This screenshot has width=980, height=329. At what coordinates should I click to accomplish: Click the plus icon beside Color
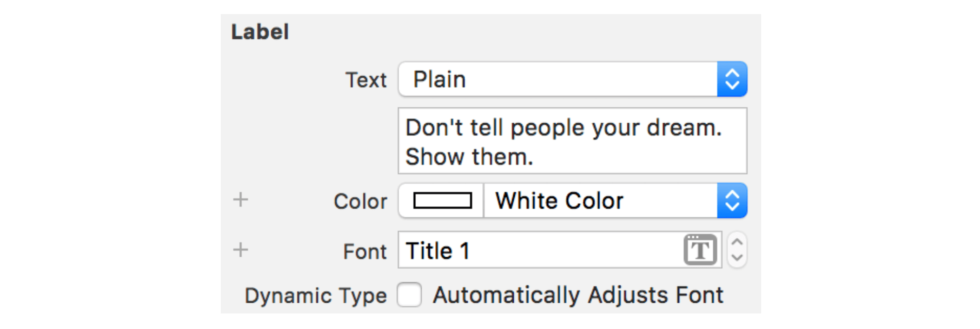click(241, 199)
